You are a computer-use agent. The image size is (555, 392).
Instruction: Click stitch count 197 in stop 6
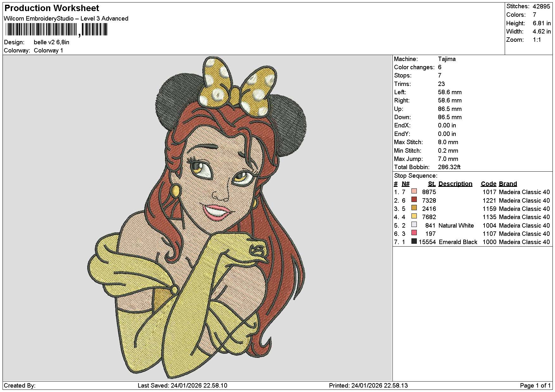pyautogui.click(x=431, y=234)
